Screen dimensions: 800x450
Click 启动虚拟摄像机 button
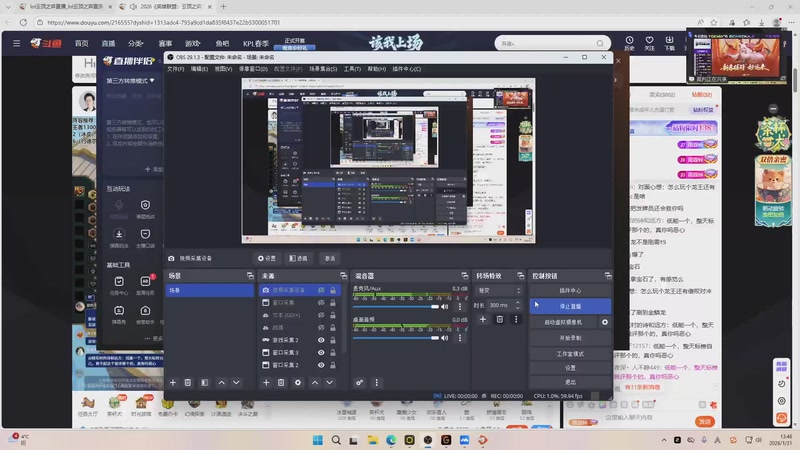pyautogui.click(x=563, y=322)
